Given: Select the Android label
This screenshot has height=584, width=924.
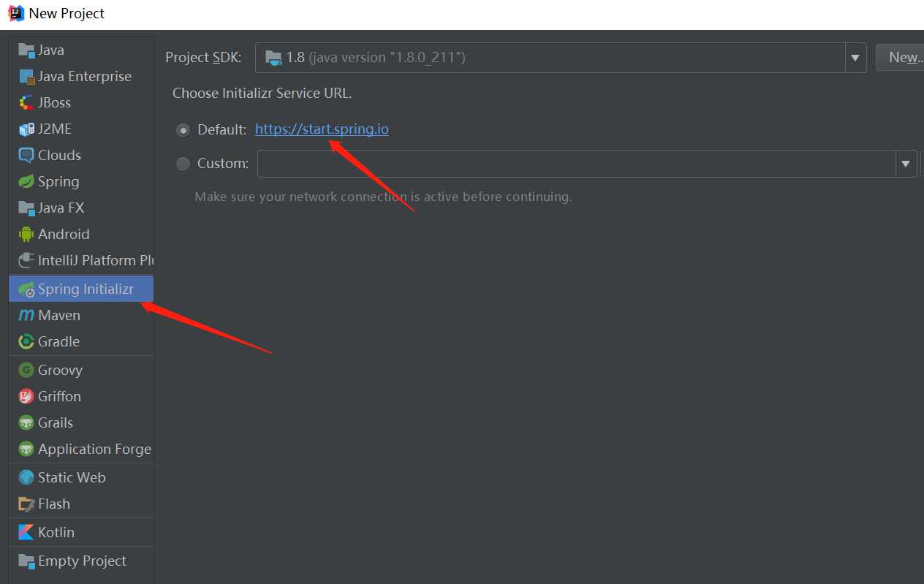Looking at the screenshot, I should (x=64, y=235).
